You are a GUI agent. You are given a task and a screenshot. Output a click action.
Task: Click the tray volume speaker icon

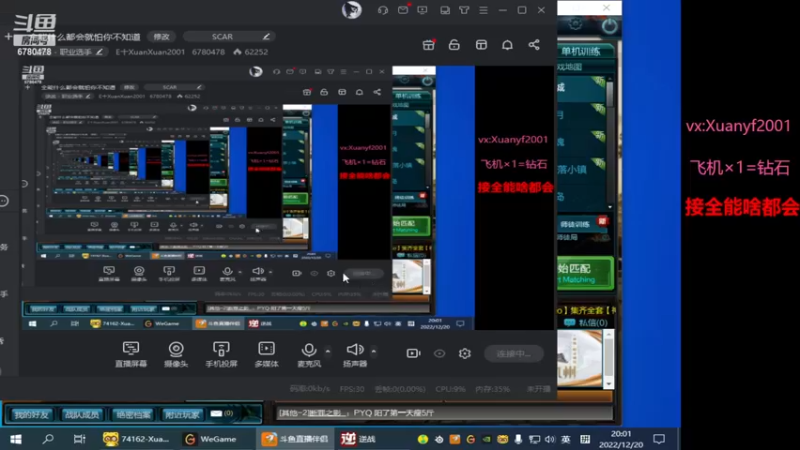[x=549, y=439]
